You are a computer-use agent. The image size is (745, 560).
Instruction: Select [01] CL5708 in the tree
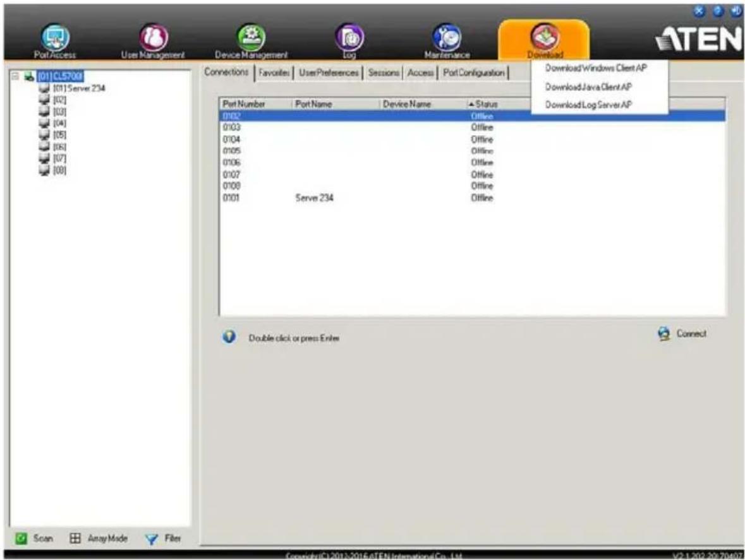60,76
